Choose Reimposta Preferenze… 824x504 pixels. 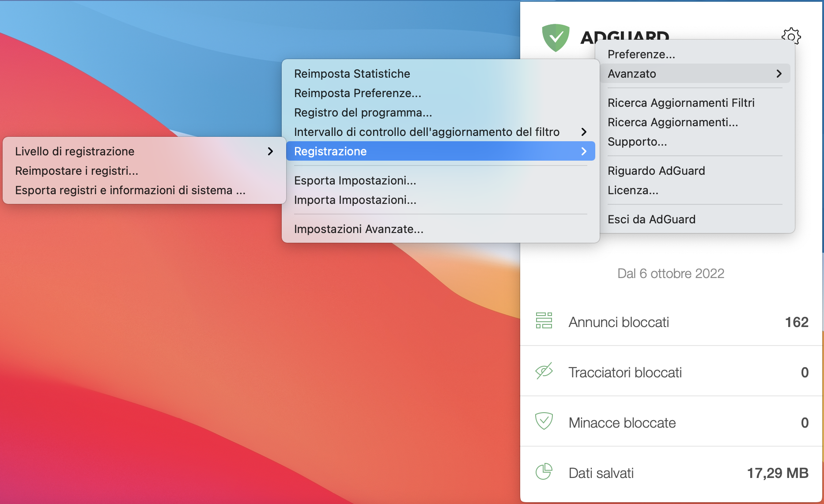click(441, 93)
